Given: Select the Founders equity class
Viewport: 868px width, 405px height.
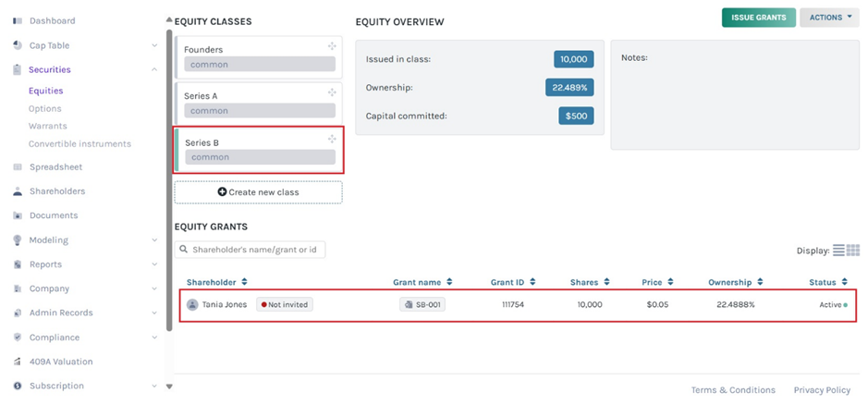Looking at the screenshot, I should [258, 57].
